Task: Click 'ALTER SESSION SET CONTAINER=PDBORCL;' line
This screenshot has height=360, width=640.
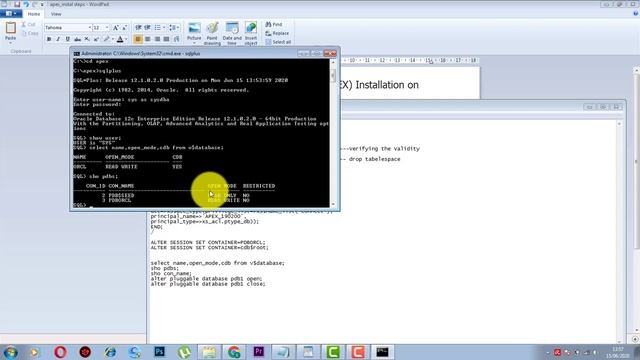Action: tap(208, 242)
